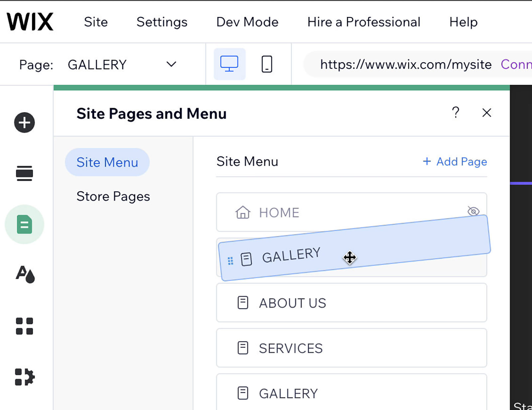Viewport: 532px width, 410px height.
Task: Switch to mobile view
Action: [267, 64]
